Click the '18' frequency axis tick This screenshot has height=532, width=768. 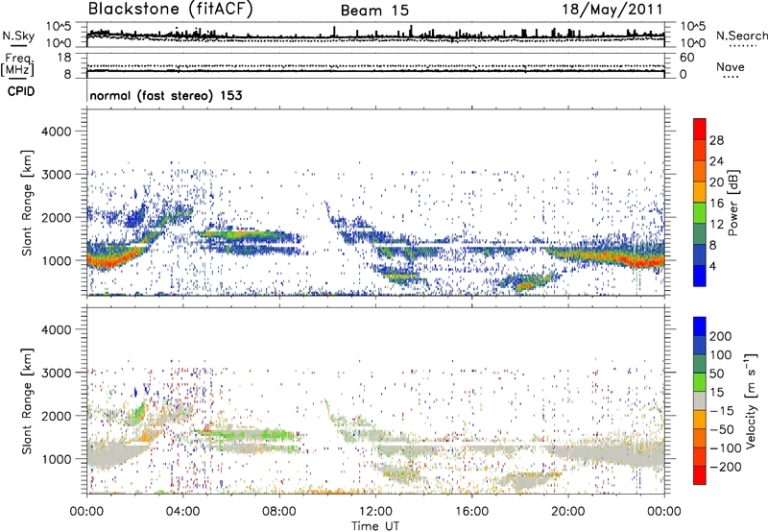click(63, 58)
